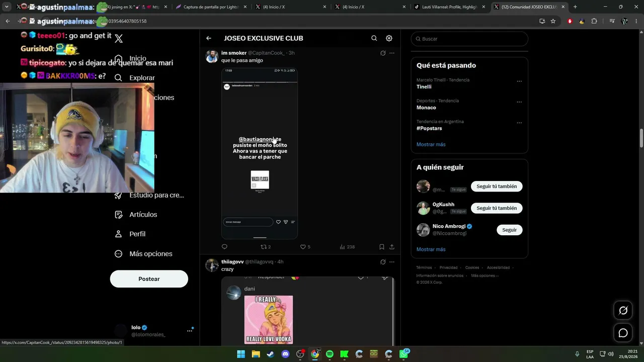Open Chrome tab search dropdown
Viewport: 644px width, 362px height.
[x=7, y=7]
